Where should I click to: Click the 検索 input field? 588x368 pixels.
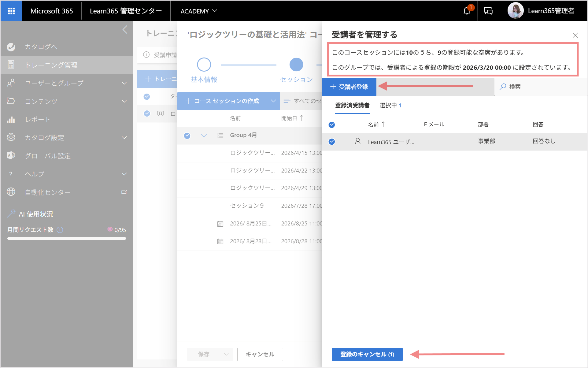tap(541, 87)
